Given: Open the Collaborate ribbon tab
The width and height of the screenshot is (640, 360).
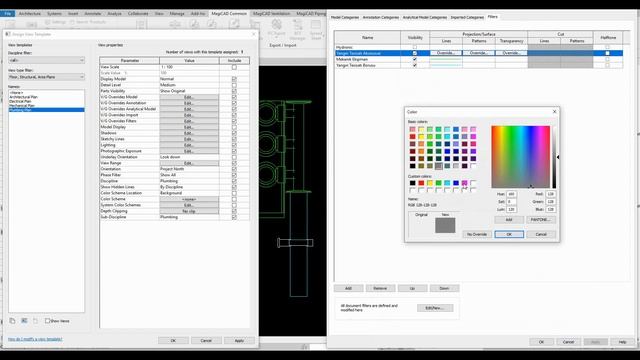Looking at the screenshot, I should click(138, 13).
